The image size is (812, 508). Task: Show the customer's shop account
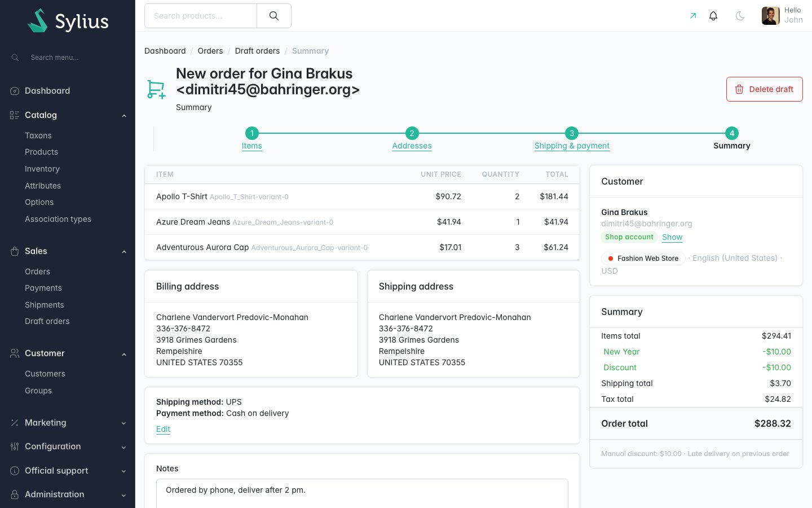tap(672, 237)
